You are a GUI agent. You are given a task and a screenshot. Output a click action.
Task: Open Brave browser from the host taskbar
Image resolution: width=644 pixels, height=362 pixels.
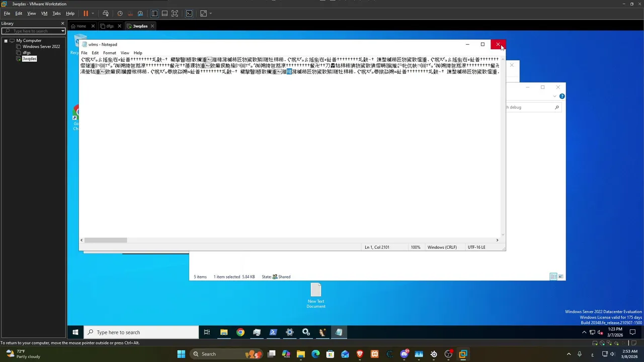(360, 354)
